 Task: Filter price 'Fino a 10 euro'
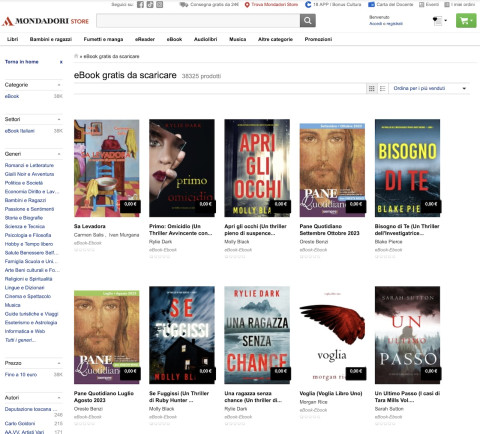click(21, 375)
